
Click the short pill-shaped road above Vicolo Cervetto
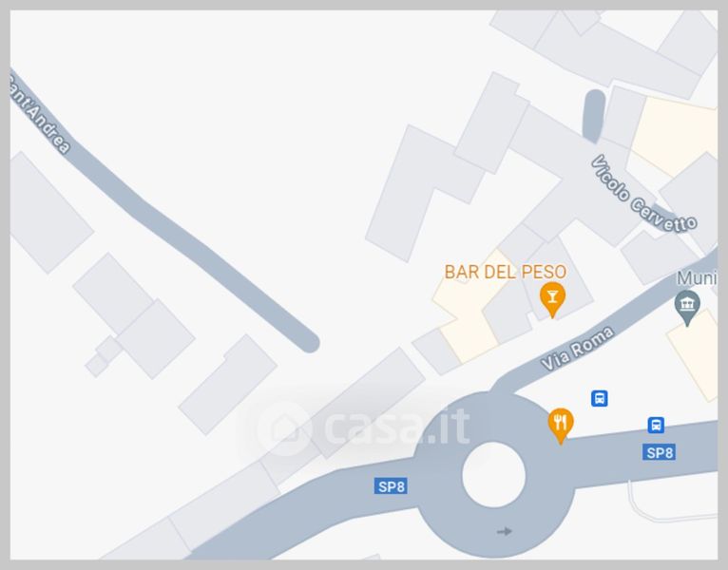594,116
